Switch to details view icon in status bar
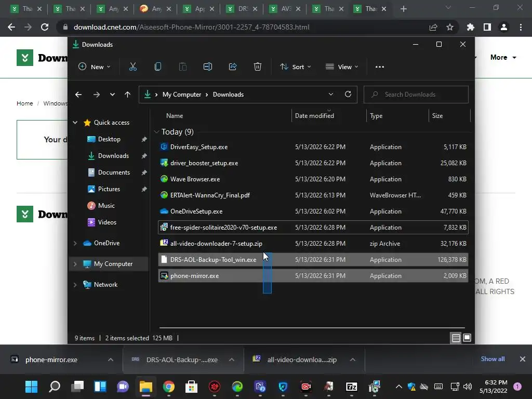The image size is (532, 399). coord(456,338)
